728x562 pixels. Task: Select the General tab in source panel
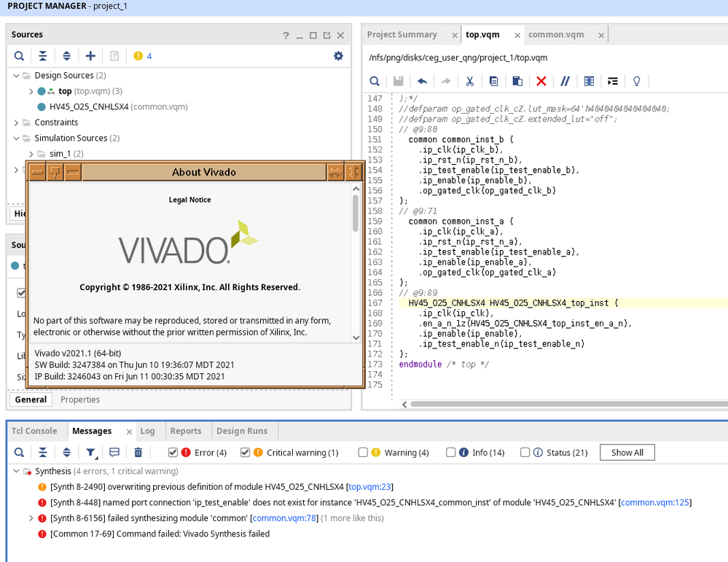coord(31,399)
